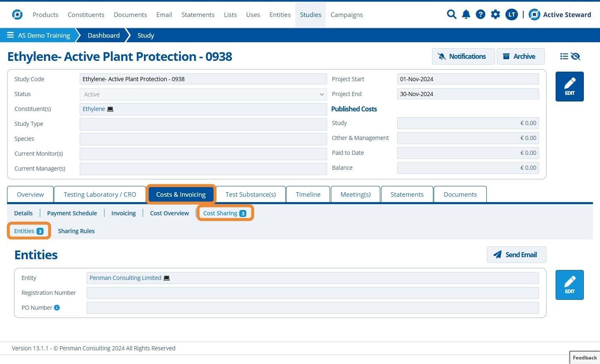Expand the Status dropdown
Image resolution: width=600 pixels, height=364 pixels.
[x=203, y=94]
